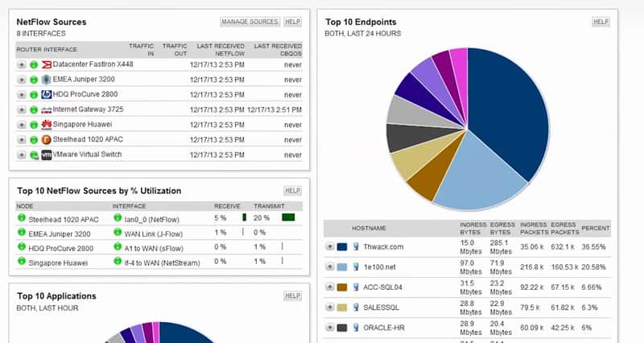Click the dark gray swatch for ORACLE-HR
This screenshot has height=343, width=644.
pyautogui.click(x=342, y=328)
